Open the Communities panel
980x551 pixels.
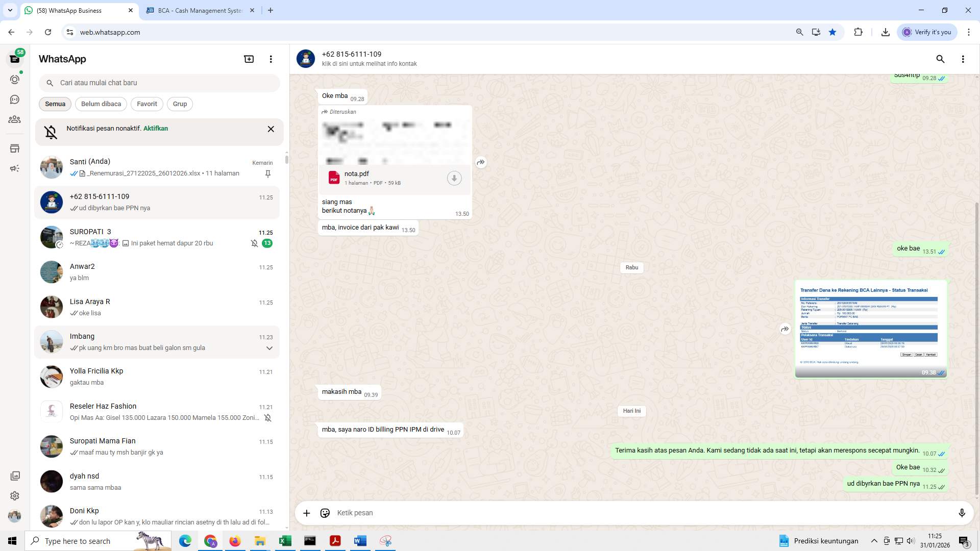click(x=15, y=119)
